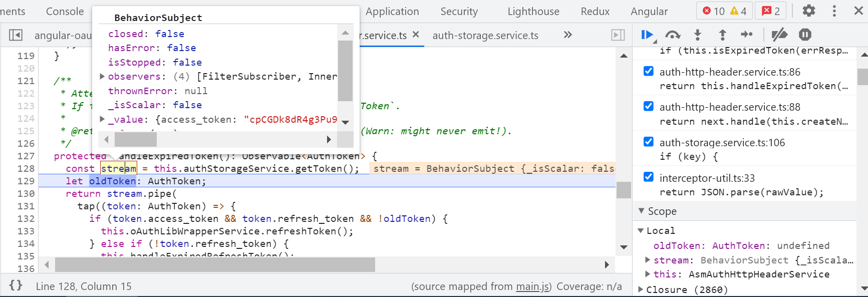Open DevTools settings gear
The width and height of the screenshot is (868, 297).
(x=809, y=11)
